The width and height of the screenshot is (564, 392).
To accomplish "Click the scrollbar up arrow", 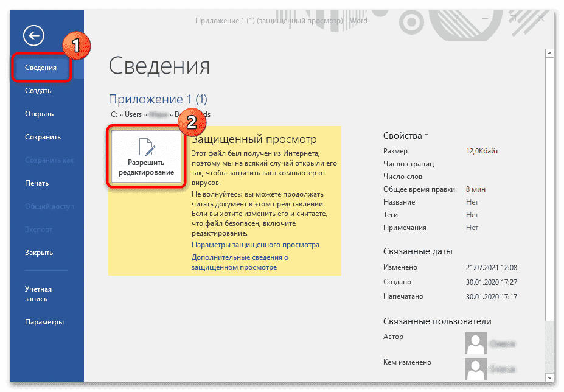I will [550, 52].
